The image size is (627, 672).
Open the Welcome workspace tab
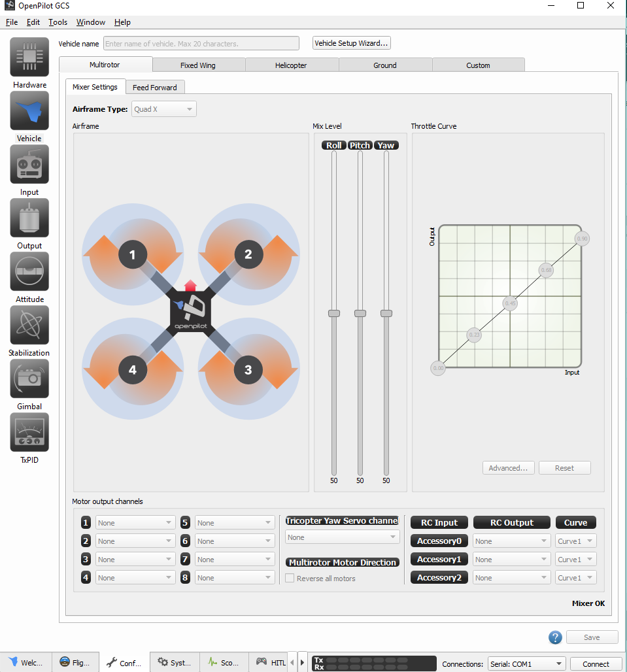[x=25, y=663]
